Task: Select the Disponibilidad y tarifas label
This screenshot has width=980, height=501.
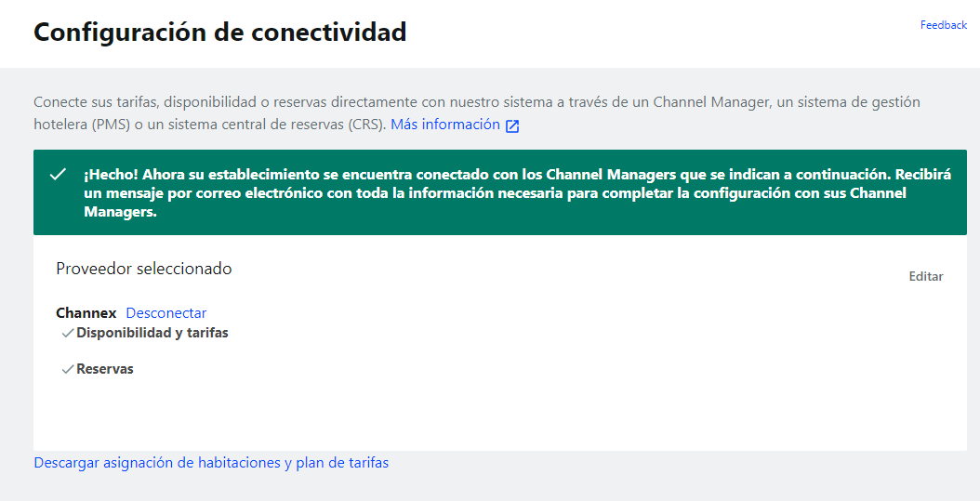Action: pyautogui.click(x=152, y=333)
